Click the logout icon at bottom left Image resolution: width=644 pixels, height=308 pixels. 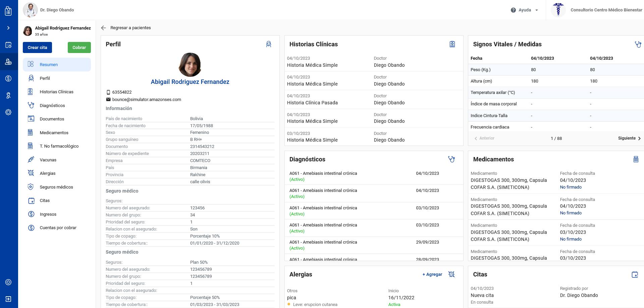point(8,299)
